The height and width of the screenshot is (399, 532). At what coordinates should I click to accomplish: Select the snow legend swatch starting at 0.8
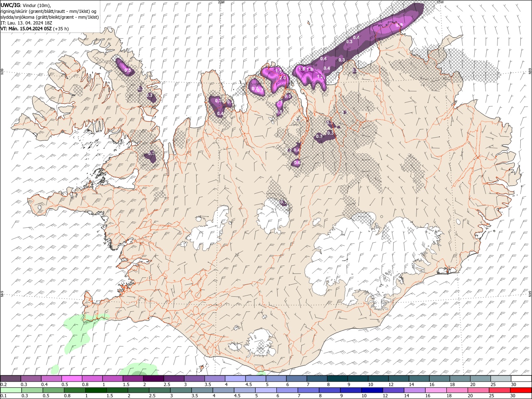click(92, 379)
